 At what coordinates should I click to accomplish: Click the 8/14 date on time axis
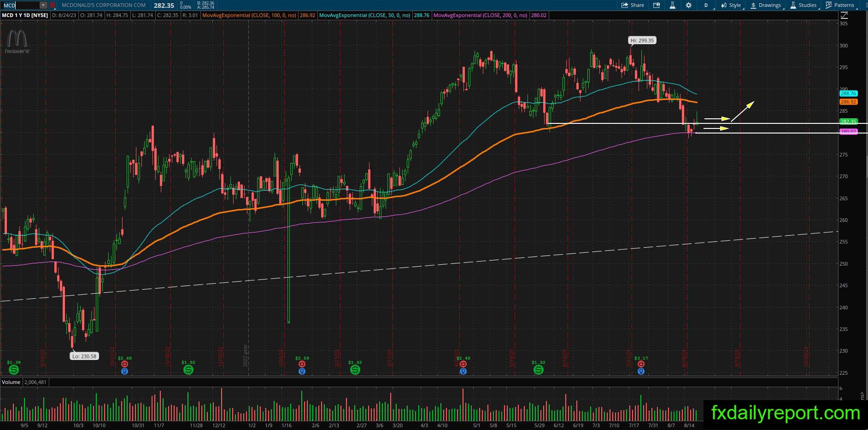point(689,425)
